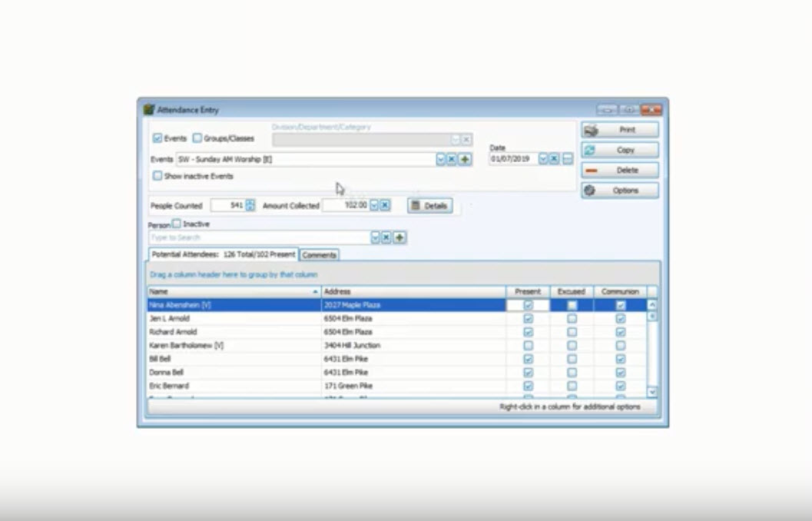This screenshot has height=521, width=812.
Task: Select Potential Attendees tab
Action: click(x=223, y=254)
